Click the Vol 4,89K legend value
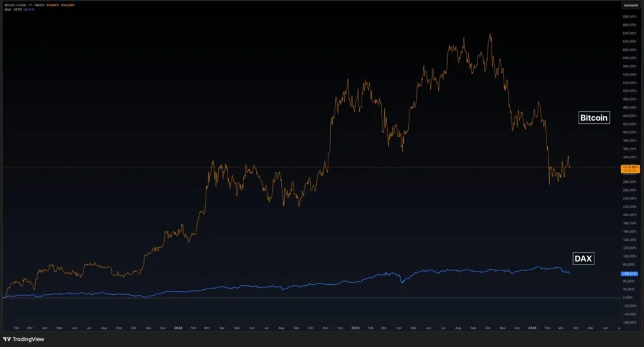 tap(68, 5)
